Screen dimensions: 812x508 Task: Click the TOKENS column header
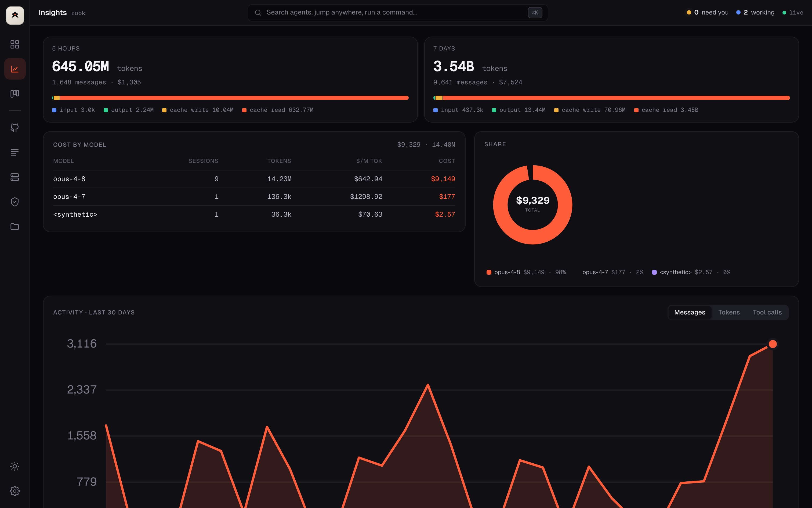click(x=279, y=161)
